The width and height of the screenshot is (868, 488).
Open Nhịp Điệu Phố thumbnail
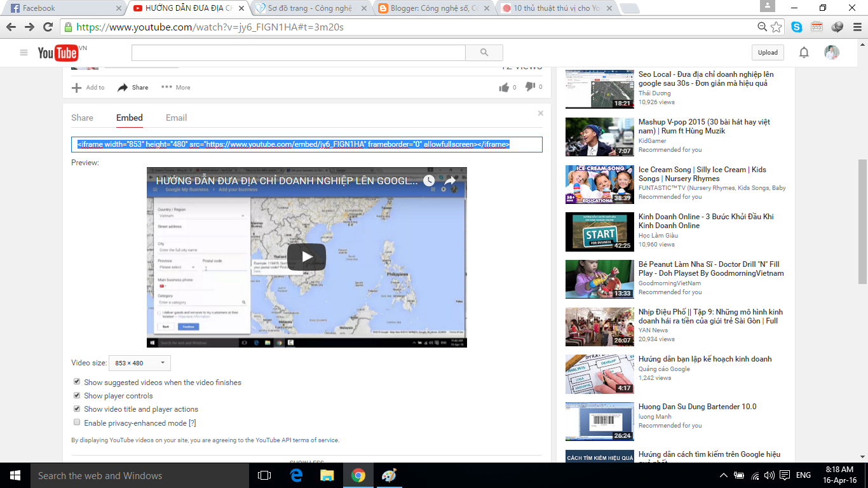coord(600,327)
